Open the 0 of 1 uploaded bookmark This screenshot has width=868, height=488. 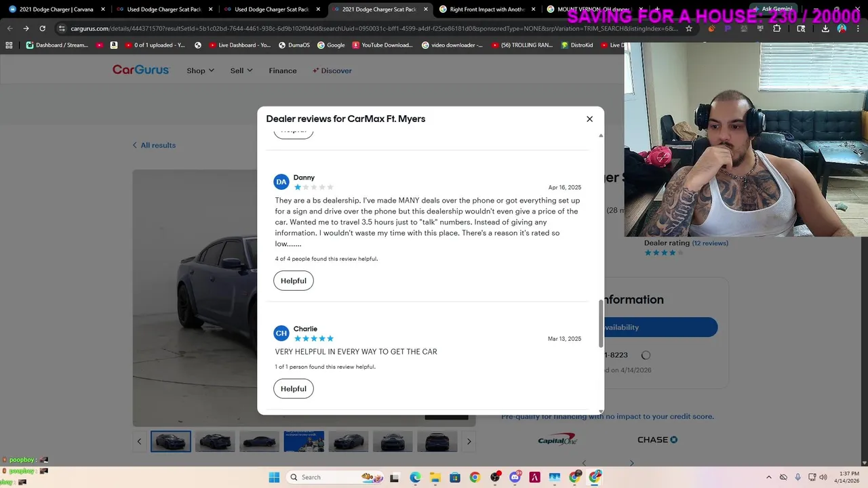click(155, 45)
